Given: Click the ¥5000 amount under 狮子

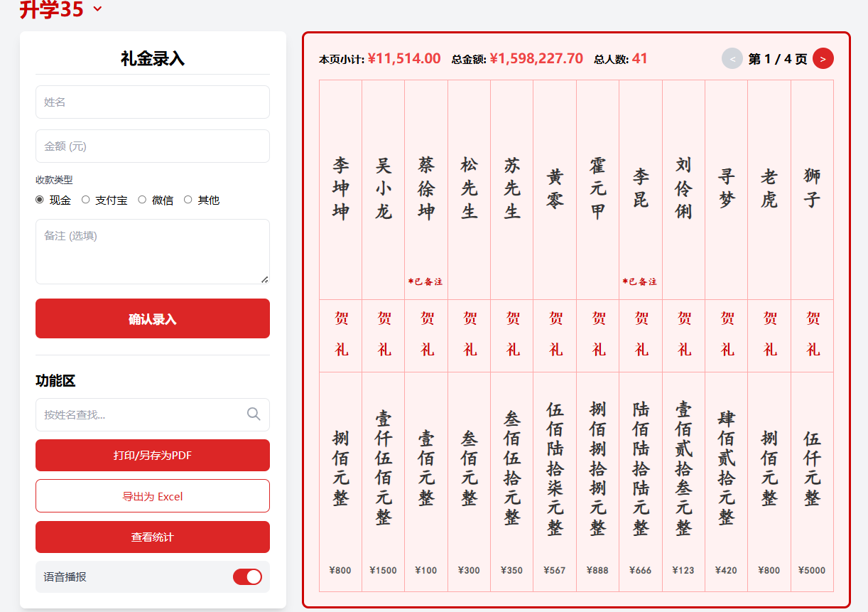Looking at the screenshot, I should 812,570.
